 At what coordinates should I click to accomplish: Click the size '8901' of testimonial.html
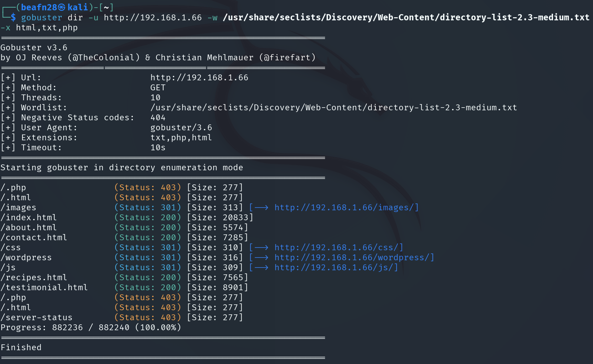tap(233, 287)
